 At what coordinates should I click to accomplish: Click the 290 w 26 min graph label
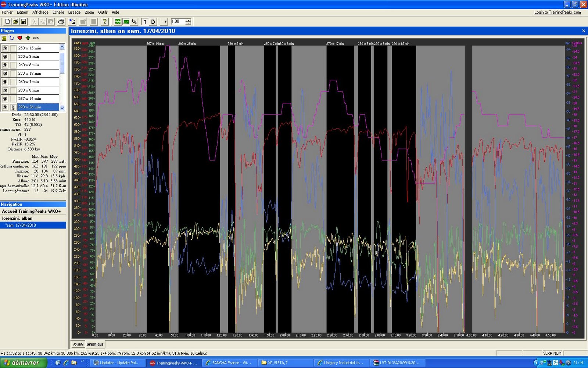click(187, 44)
